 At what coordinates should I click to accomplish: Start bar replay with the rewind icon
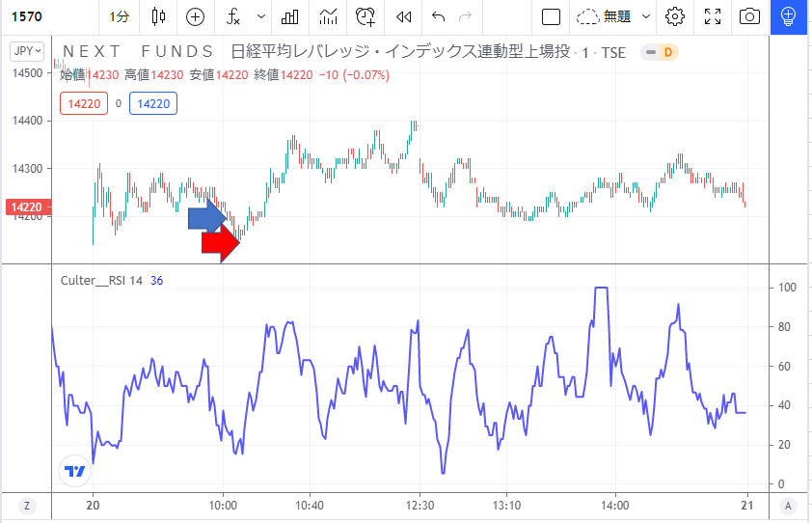tap(403, 16)
